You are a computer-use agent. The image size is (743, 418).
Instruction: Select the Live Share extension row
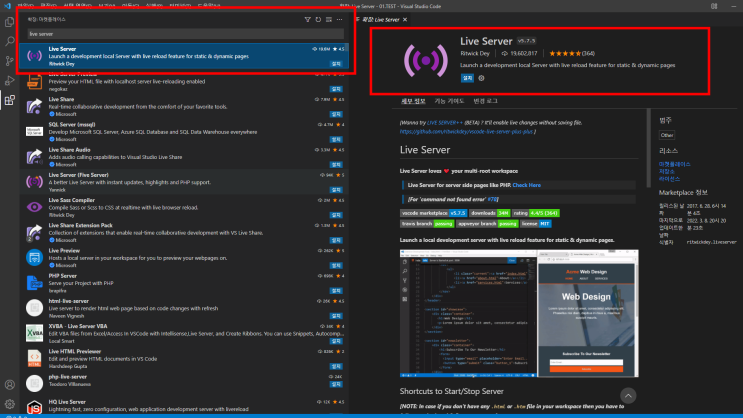point(184,107)
